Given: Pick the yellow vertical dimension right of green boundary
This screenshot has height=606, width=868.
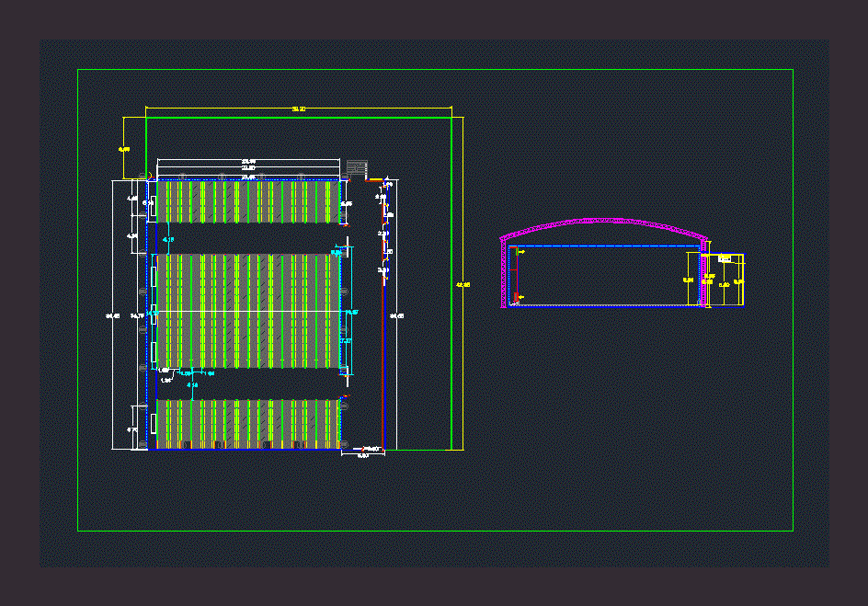Looking at the screenshot, I should coord(463,284).
